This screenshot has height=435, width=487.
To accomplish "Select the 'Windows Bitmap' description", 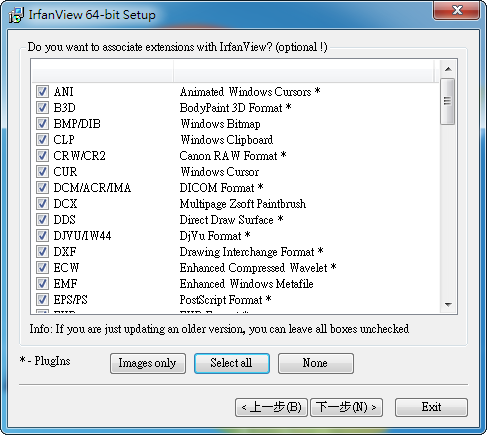I will [x=220, y=124].
